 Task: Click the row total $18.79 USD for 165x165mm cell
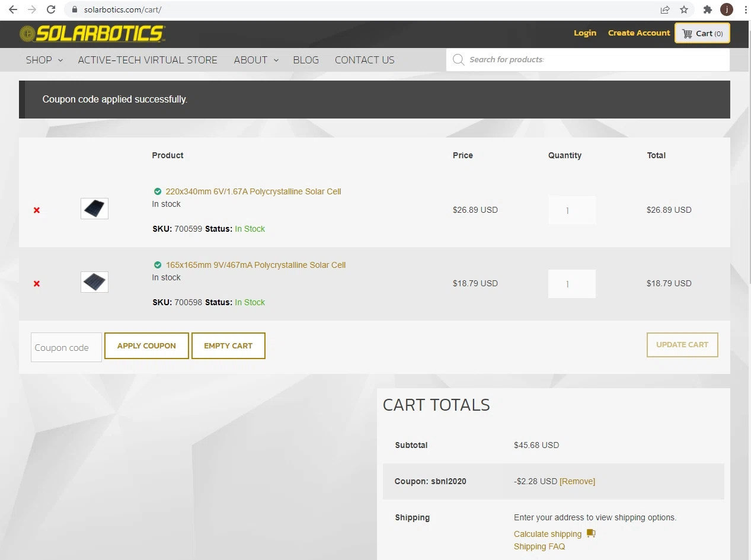point(669,283)
